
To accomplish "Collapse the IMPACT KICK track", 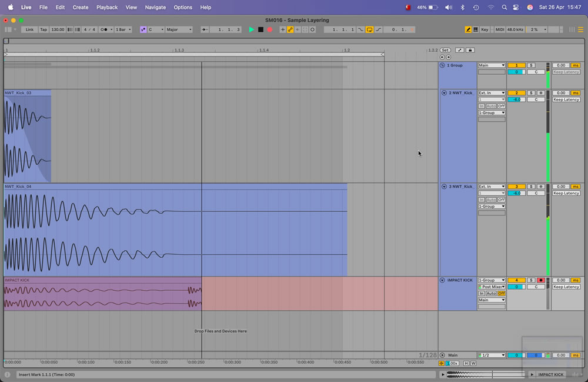I will point(443,280).
